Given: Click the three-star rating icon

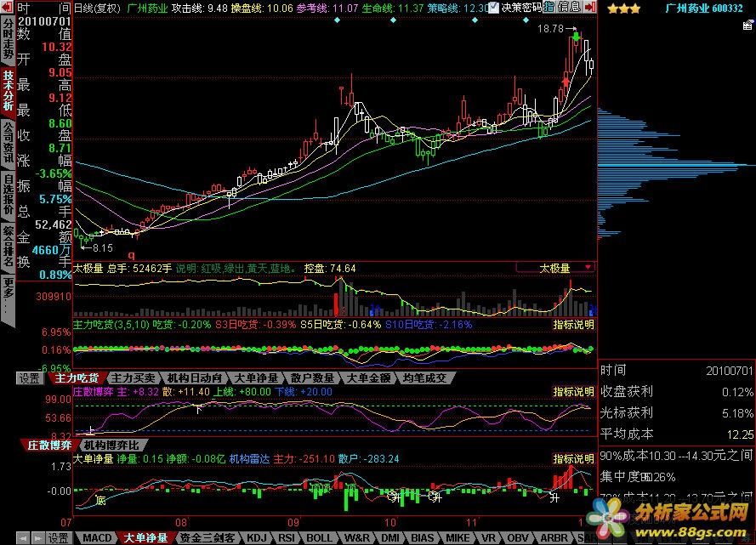Looking at the screenshot, I should click(x=624, y=9).
